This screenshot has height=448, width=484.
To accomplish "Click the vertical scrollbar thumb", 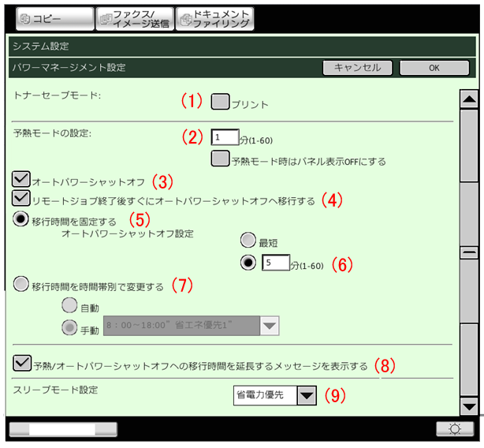I will point(470,252).
